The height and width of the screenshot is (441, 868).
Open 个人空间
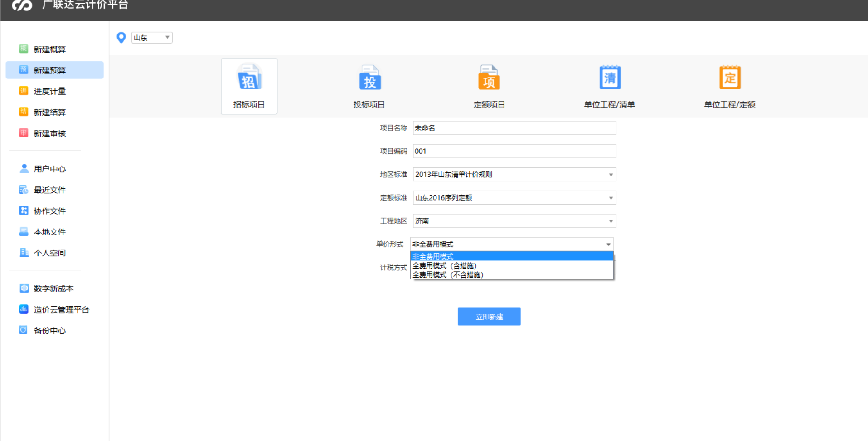pyautogui.click(x=50, y=253)
